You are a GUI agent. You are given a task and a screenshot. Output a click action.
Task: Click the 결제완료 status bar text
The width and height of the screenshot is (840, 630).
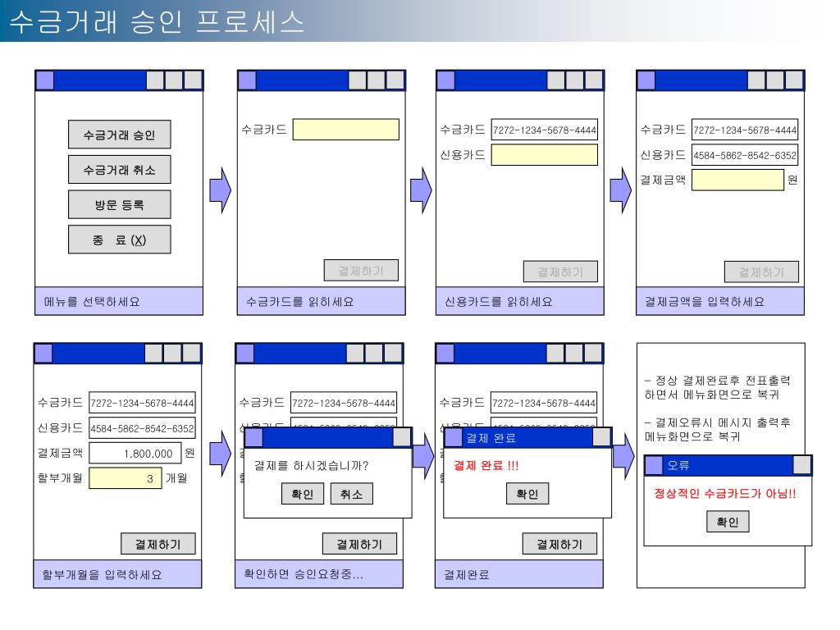[467, 574]
